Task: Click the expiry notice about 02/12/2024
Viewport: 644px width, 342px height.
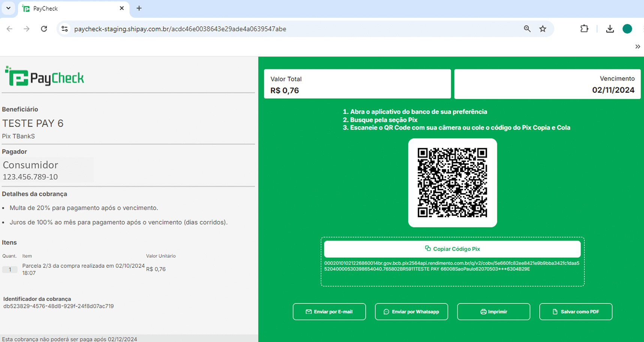Action: point(69,339)
